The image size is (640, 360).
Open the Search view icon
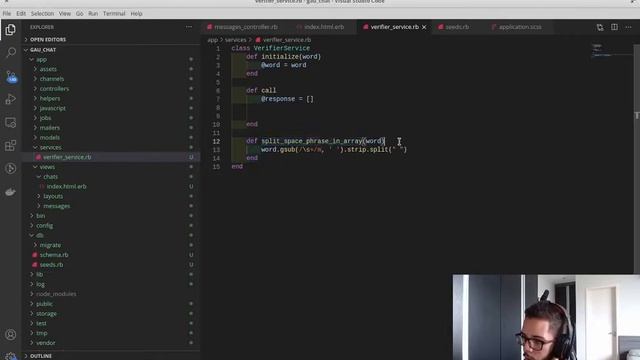coord(11,52)
